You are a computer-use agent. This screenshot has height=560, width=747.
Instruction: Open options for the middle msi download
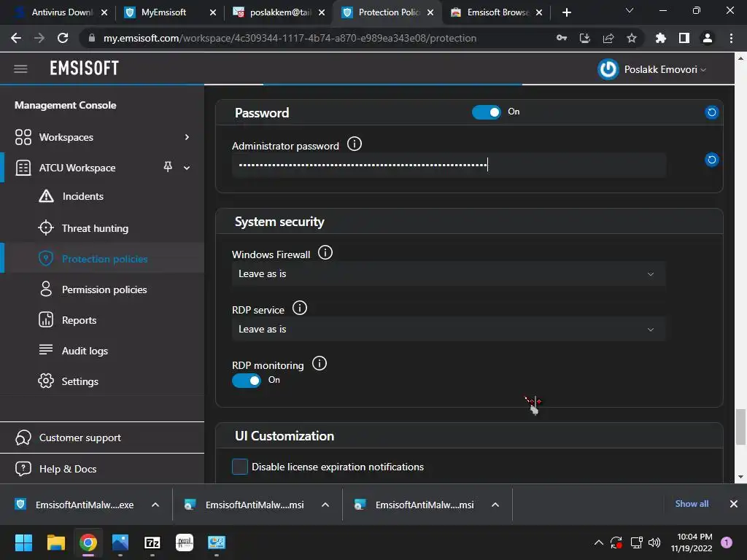[x=325, y=505]
